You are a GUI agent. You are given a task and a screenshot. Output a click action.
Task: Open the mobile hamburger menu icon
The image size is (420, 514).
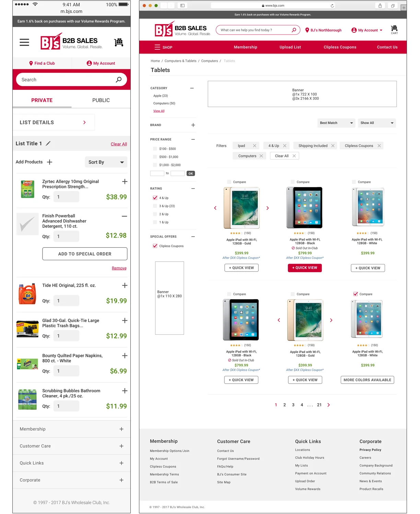coord(24,43)
